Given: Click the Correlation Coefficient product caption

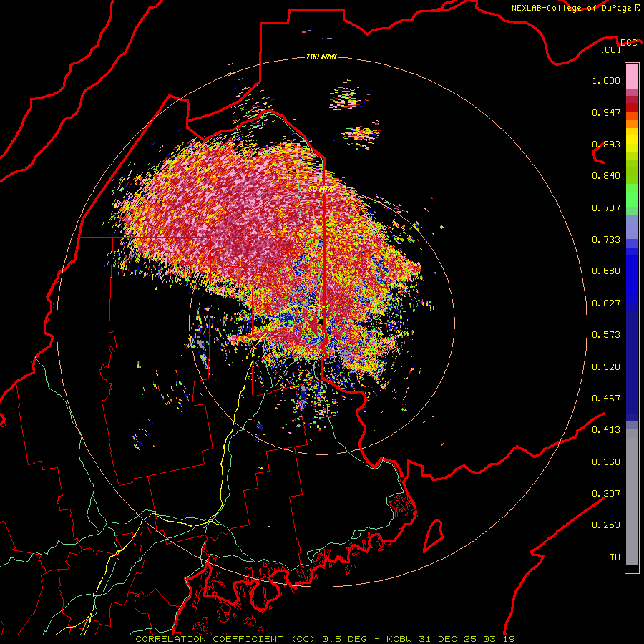Looking at the screenshot, I should tap(326, 639).
